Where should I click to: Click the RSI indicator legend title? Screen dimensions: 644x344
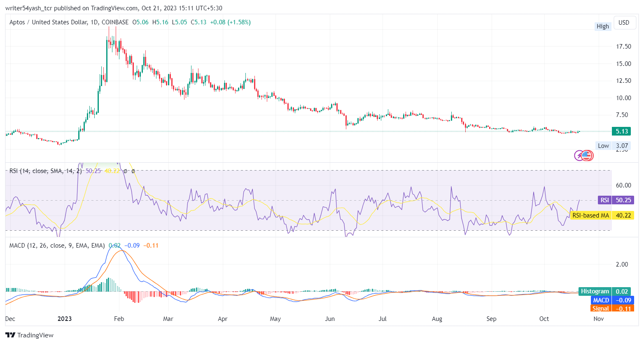click(x=45, y=171)
